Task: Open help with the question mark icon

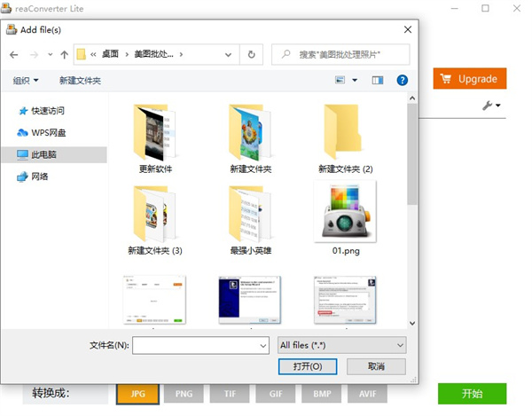Action: coord(402,81)
